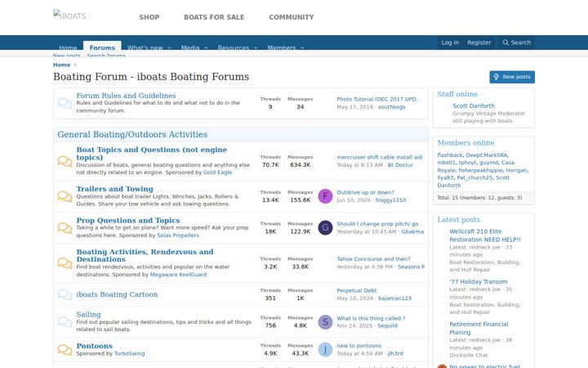Open 'Tahoe Concourse and then?' thread
This screenshot has width=588, height=368.
click(x=373, y=259)
